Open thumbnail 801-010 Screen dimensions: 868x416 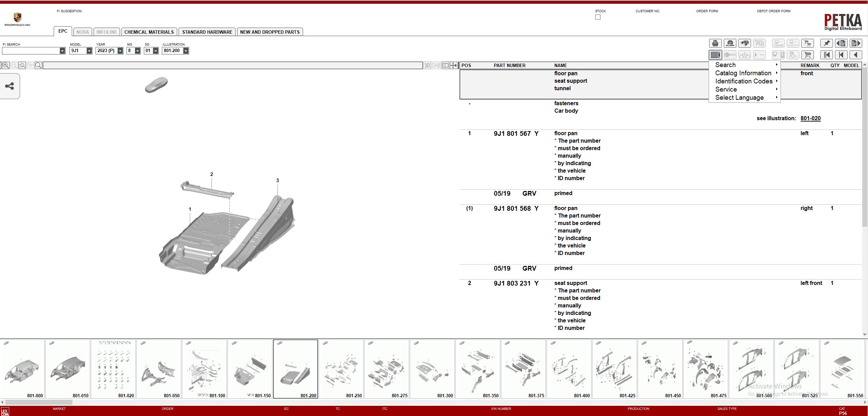coord(68,369)
